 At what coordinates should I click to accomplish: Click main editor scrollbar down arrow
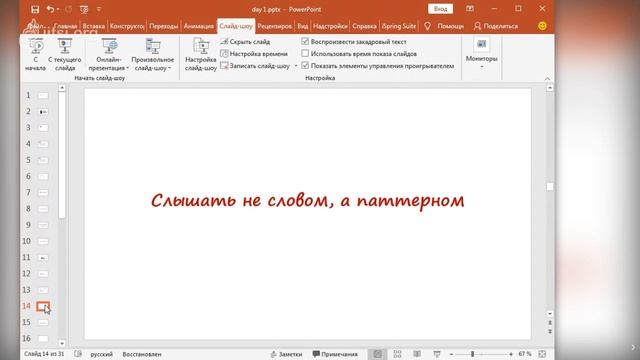pos(550,314)
